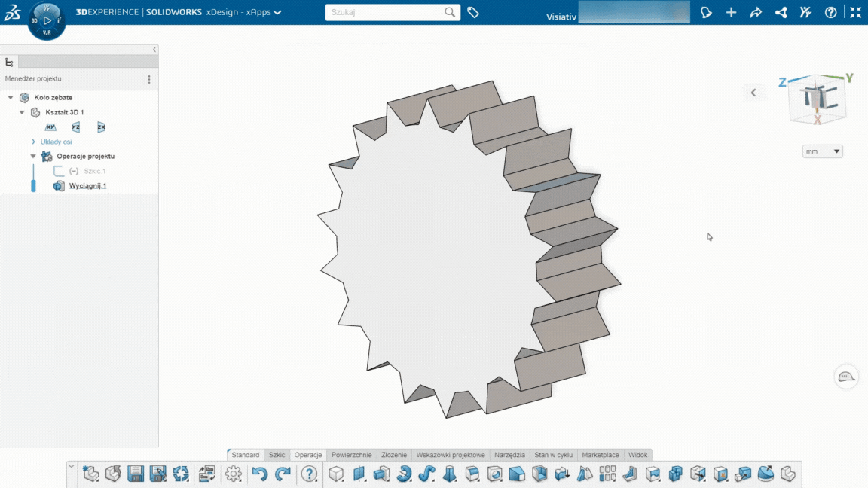Collapse the Koło zębate tree node
The image size is (868, 488).
pyautogui.click(x=11, y=97)
